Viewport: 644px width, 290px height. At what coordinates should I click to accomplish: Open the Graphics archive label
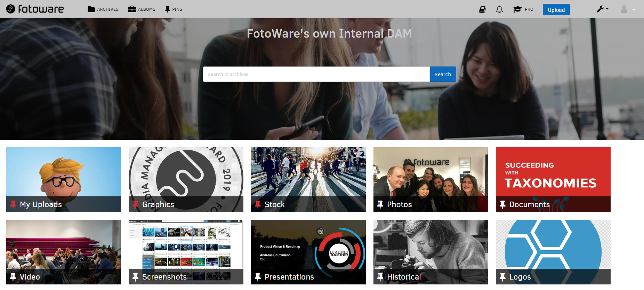coord(158,205)
